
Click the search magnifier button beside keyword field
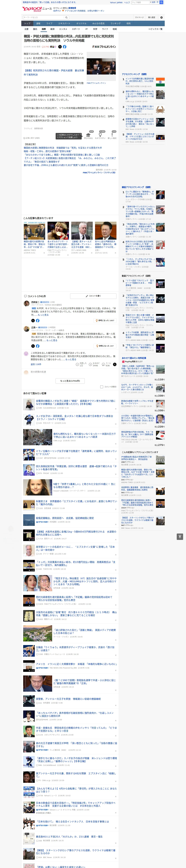click(66, 17)
